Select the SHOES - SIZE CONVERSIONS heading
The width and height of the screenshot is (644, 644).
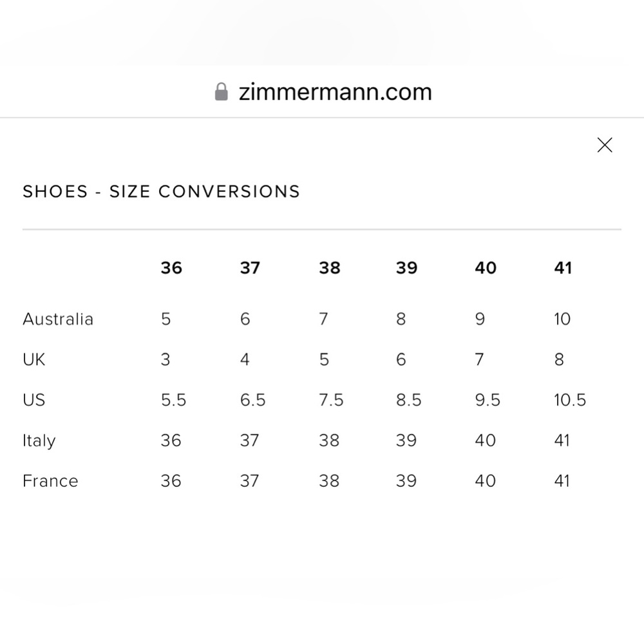tap(161, 191)
